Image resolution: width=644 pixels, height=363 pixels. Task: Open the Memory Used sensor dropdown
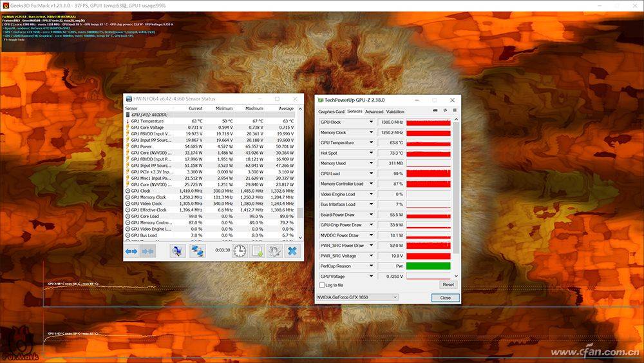371,163
